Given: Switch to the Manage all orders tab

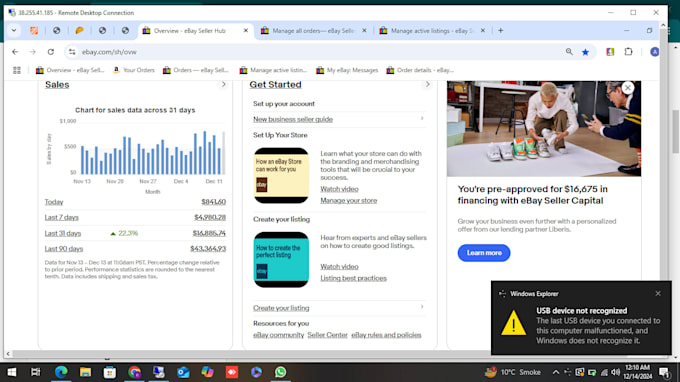Looking at the screenshot, I should (314, 31).
